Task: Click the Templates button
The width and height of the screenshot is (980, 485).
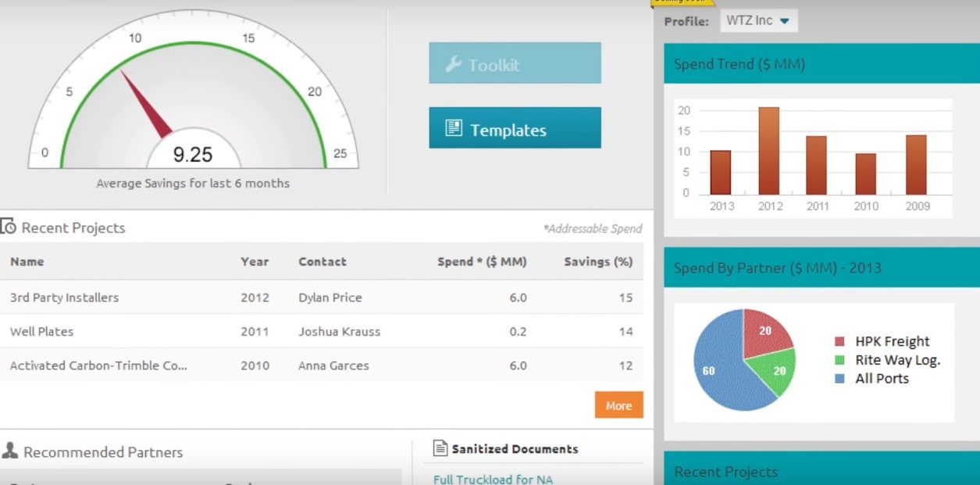Action: click(514, 127)
